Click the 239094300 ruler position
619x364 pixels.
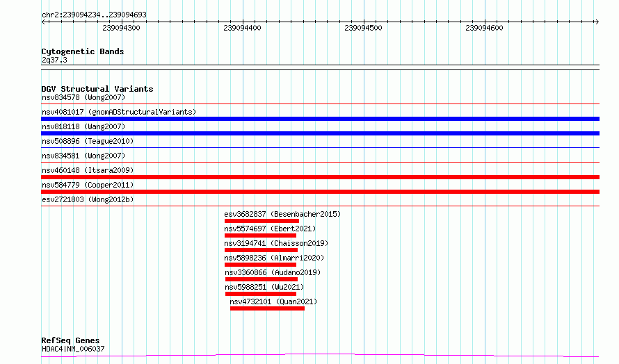point(121,28)
